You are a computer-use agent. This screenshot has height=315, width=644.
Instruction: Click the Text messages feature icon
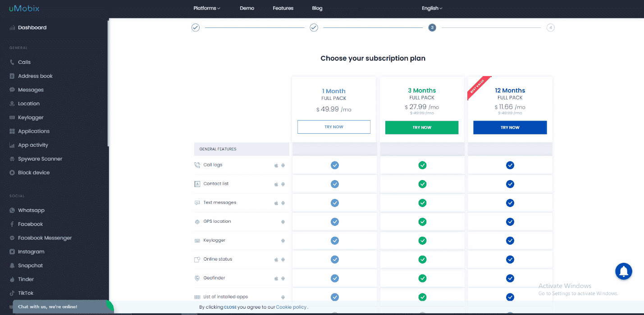tap(197, 203)
